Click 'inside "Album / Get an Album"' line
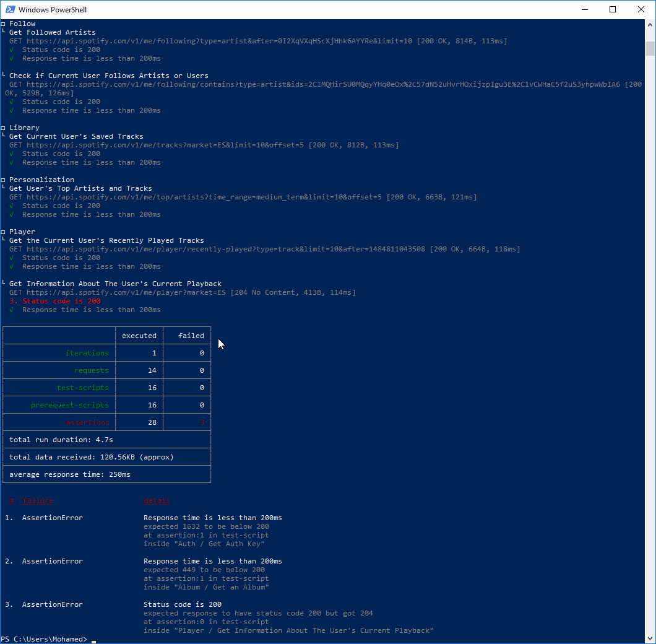The height and width of the screenshot is (644, 656). (x=206, y=588)
